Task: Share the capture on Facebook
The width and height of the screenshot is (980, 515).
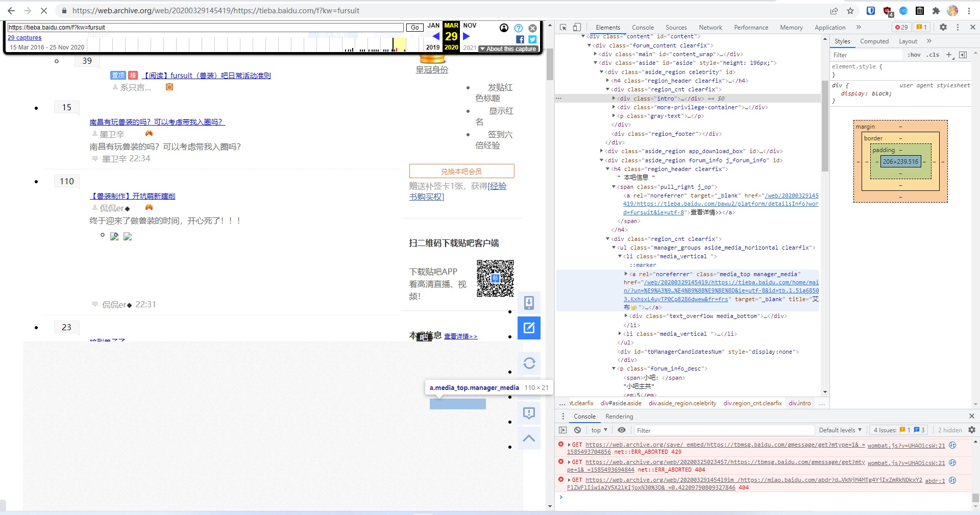Action: pyautogui.click(x=520, y=39)
